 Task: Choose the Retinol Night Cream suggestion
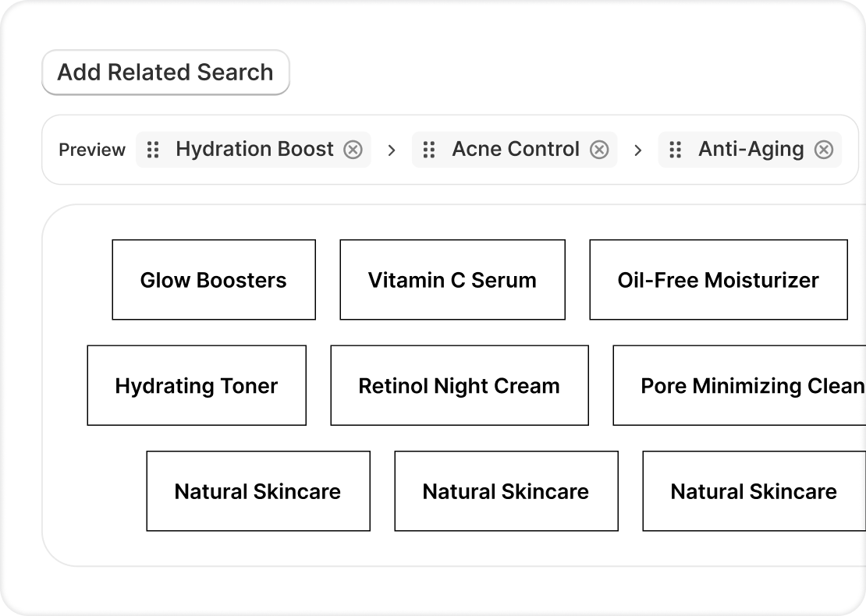click(460, 386)
